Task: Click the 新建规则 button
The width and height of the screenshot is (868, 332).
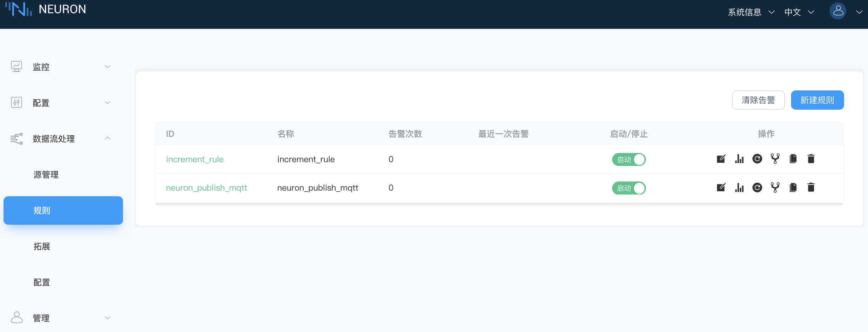Action: (x=817, y=100)
